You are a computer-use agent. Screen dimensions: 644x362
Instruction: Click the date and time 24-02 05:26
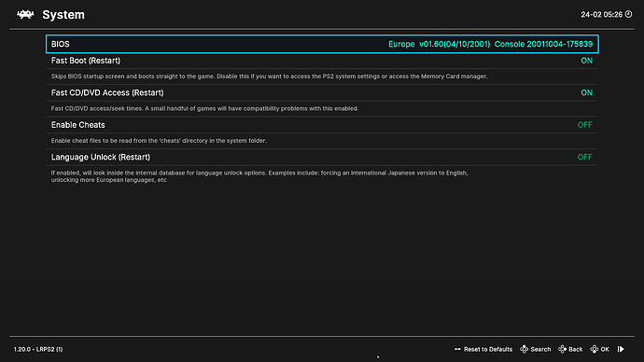(x=601, y=15)
